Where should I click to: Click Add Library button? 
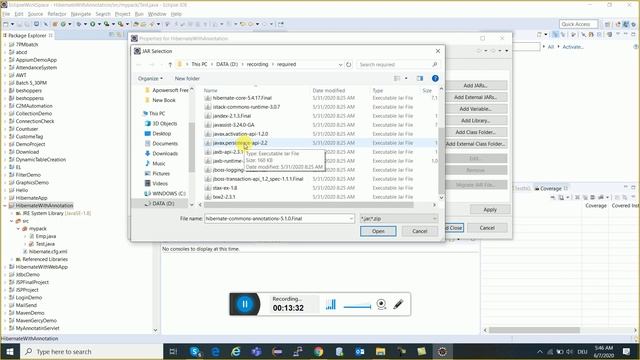(476, 120)
